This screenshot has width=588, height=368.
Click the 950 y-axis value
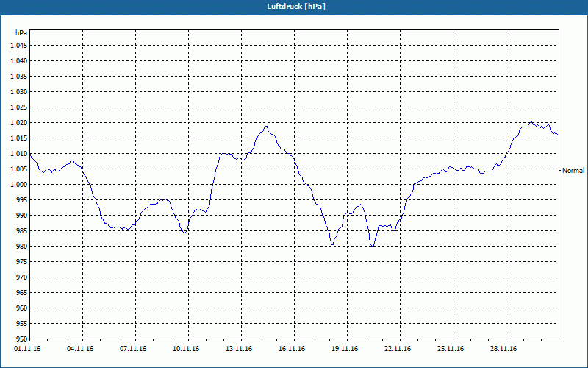22,339
